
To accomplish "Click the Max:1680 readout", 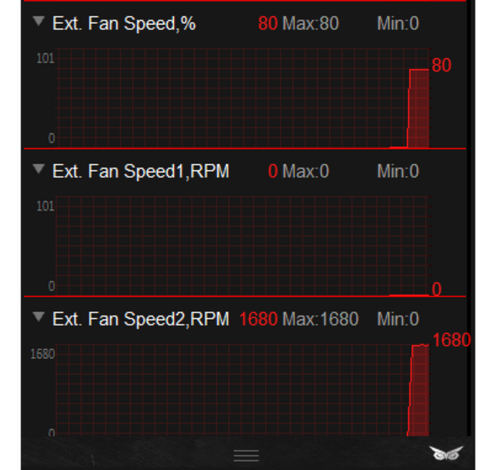I will [320, 319].
